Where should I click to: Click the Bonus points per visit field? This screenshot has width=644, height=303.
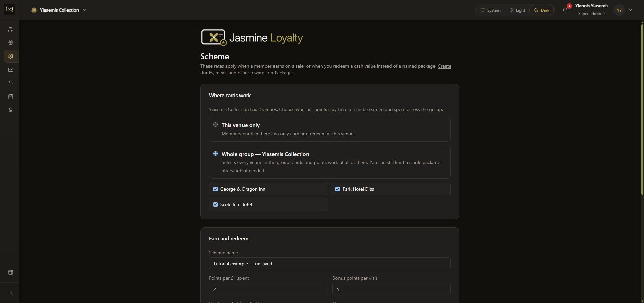(391, 289)
